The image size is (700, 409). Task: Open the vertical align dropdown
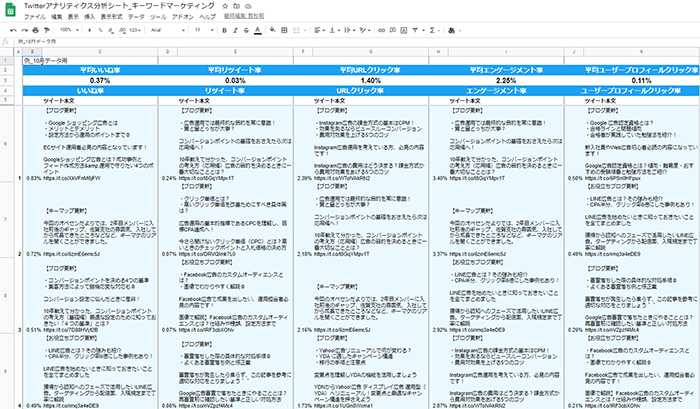click(334, 30)
